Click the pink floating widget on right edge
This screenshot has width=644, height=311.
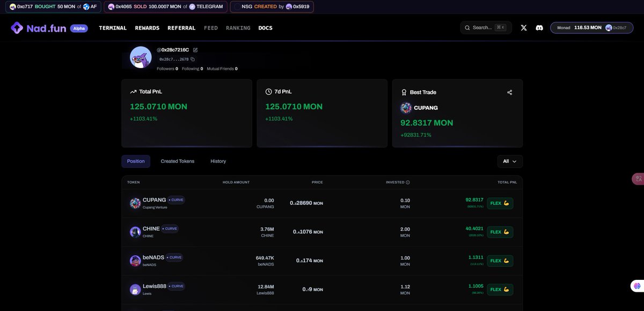(x=638, y=179)
